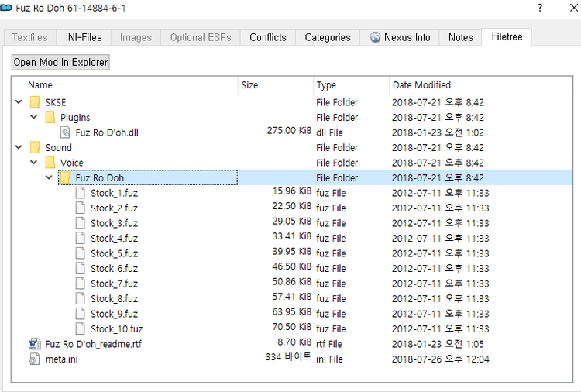581x392 pixels.
Task: Open the Nexus Info tab
Action: pos(400,37)
